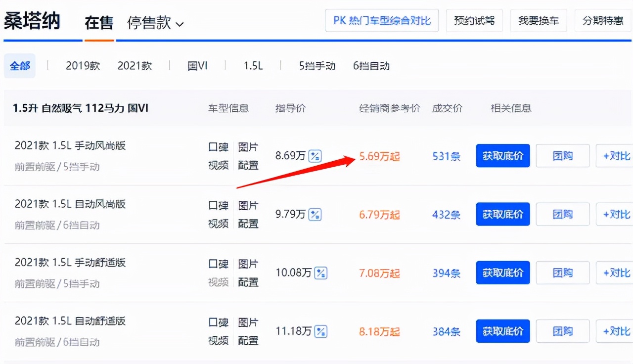Get 获取底价 for 手动舒适版

click(x=503, y=273)
